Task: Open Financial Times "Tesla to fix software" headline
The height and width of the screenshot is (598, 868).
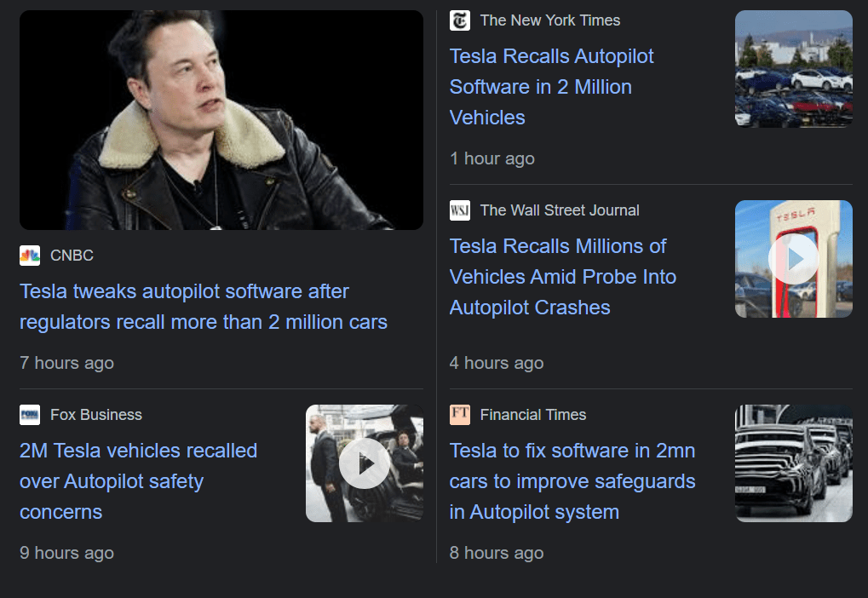Action: click(x=572, y=481)
